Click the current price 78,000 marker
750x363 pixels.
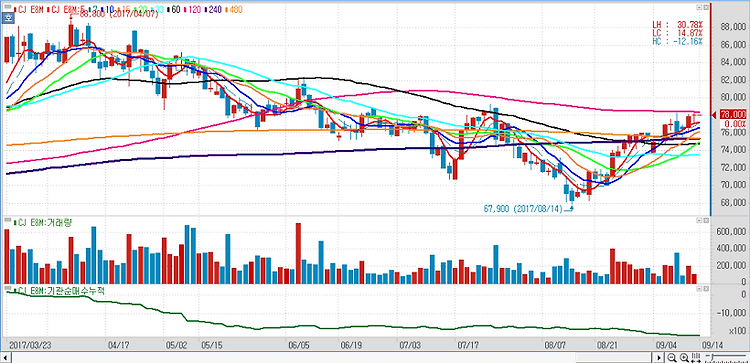pos(732,114)
